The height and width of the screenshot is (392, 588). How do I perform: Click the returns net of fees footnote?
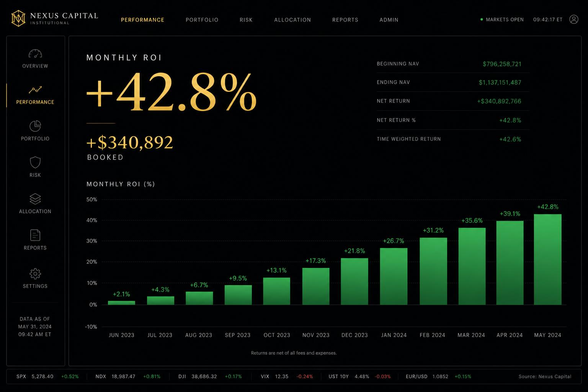click(x=294, y=353)
